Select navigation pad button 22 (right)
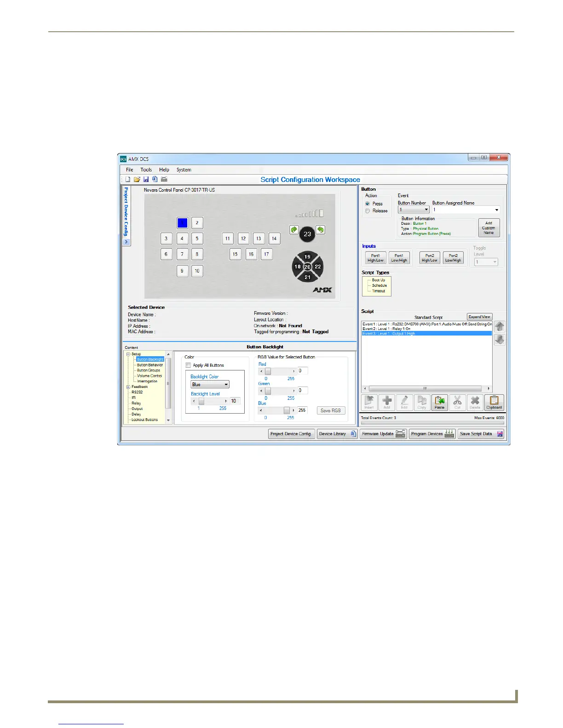563x728 pixels. pos(318,267)
